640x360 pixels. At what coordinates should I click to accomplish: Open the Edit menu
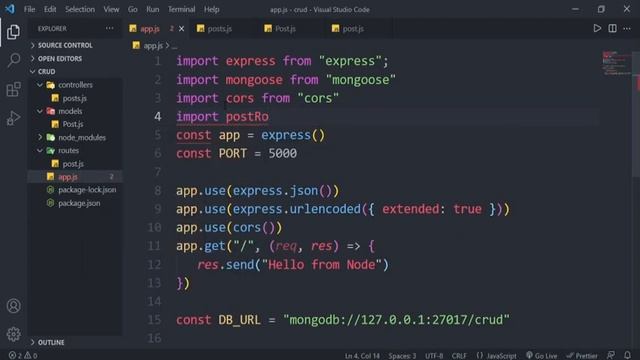[x=50, y=9]
